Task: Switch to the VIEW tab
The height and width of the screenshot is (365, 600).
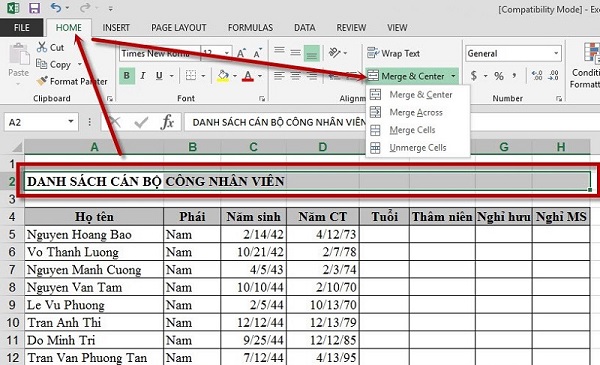Action: tap(397, 28)
